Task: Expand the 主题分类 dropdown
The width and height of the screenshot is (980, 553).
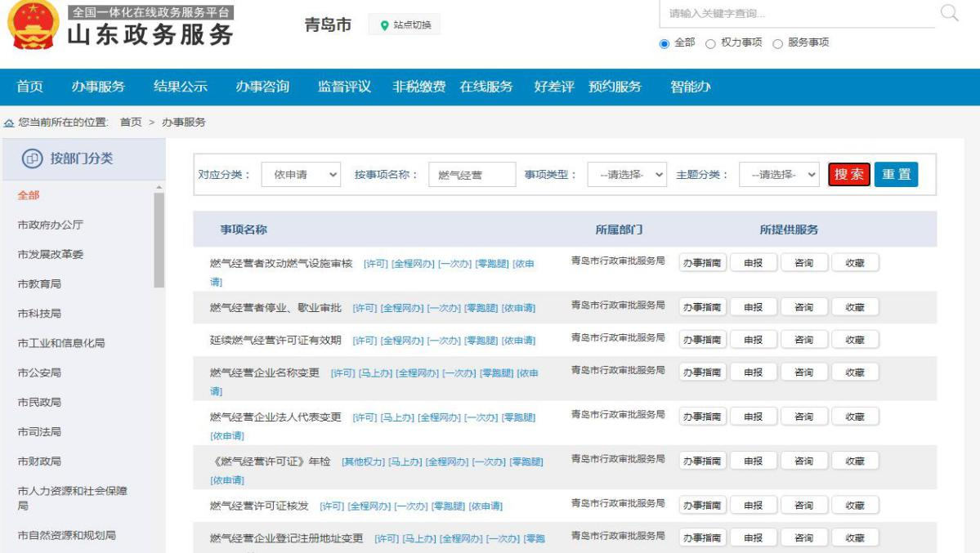Action: tap(779, 175)
